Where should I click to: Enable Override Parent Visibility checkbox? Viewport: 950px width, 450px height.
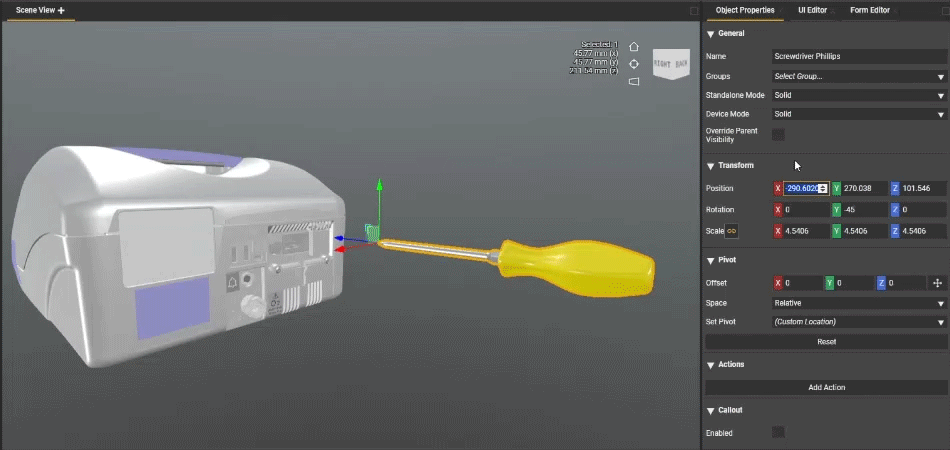[778, 135]
